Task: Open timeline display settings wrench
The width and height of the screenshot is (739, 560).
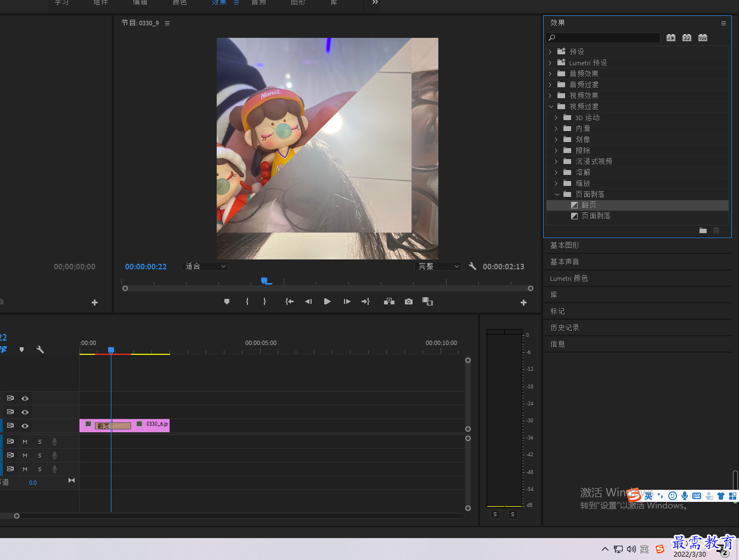Action: pos(40,349)
